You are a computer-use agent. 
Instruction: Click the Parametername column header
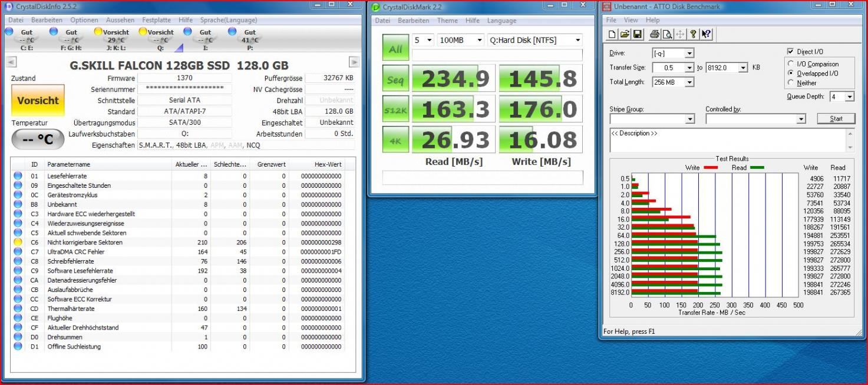pos(108,164)
